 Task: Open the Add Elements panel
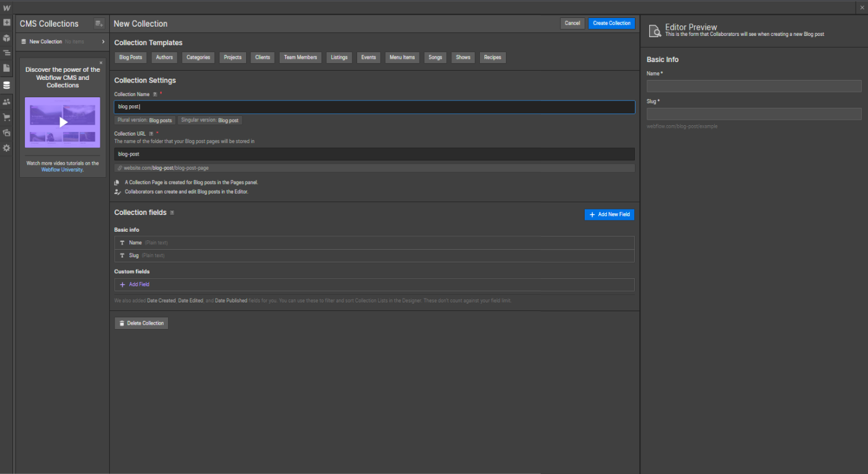pos(7,22)
